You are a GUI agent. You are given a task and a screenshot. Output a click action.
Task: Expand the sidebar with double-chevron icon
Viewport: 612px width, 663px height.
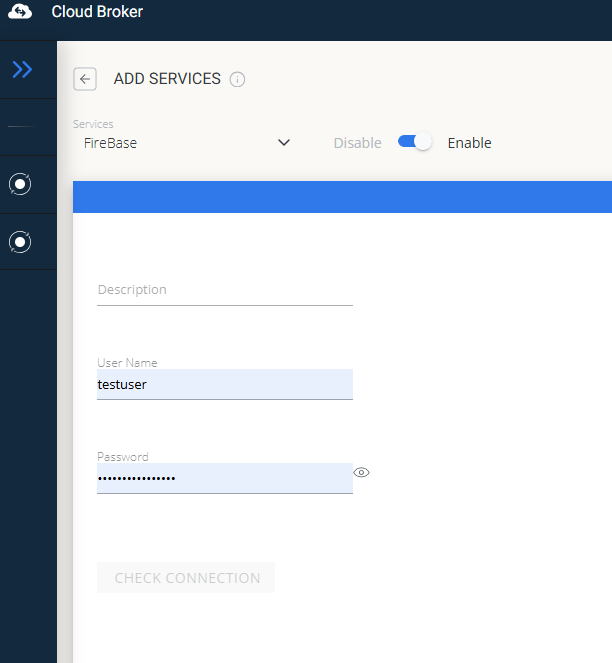[22, 69]
